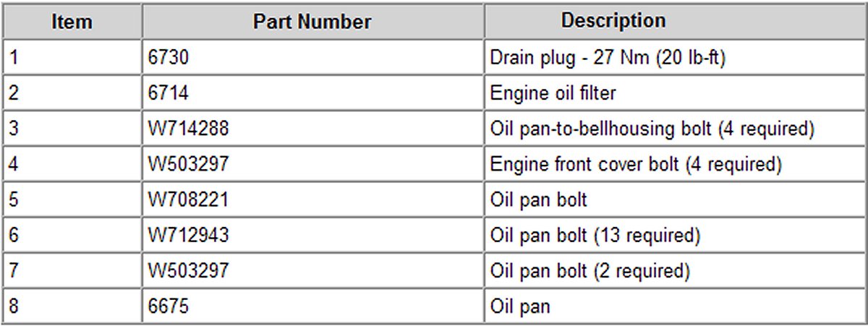The image size is (868, 326).
Task: Select part number W712943
Action: (x=188, y=236)
